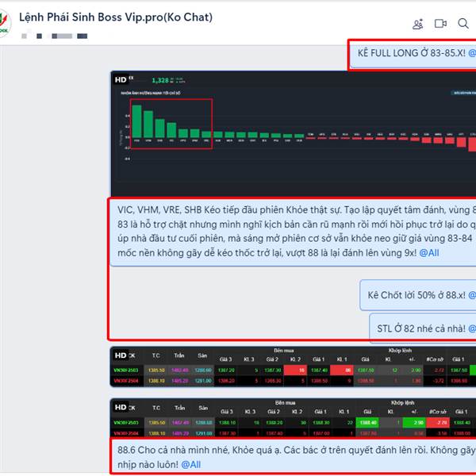476x476 pixels.
Task: Open the search messages magnifier icon
Action: pos(463,23)
